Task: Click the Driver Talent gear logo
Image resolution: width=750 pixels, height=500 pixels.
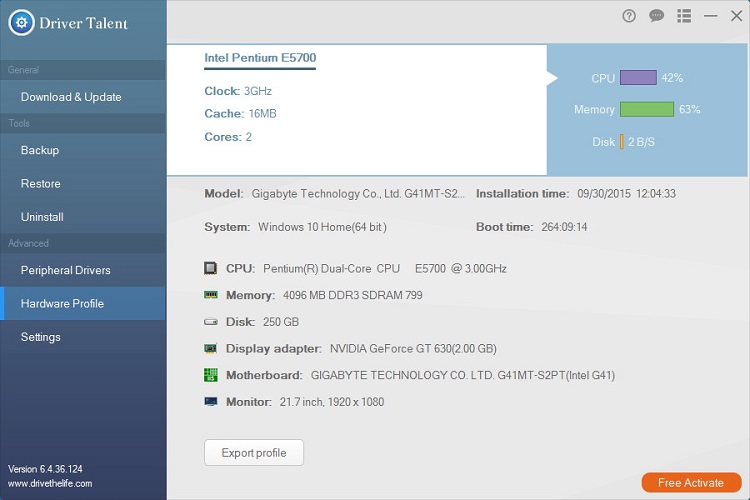Action: pyautogui.click(x=22, y=22)
